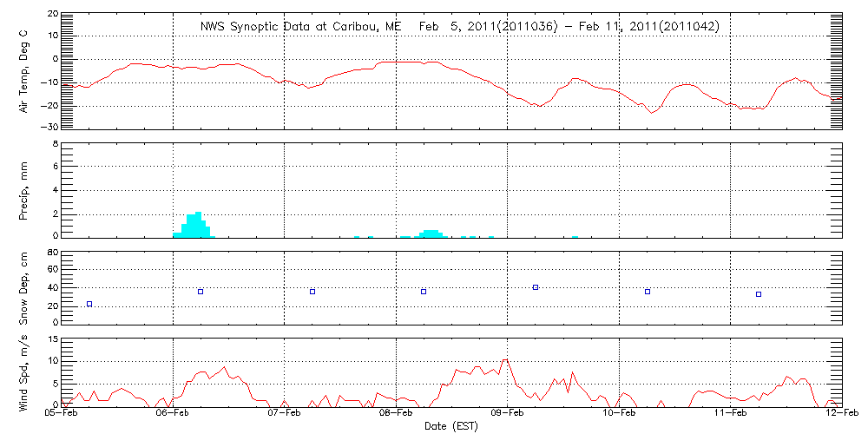
Task: Click the chart title 'NWS Synoptic Data at Caribou, ME'
Action: point(301,27)
